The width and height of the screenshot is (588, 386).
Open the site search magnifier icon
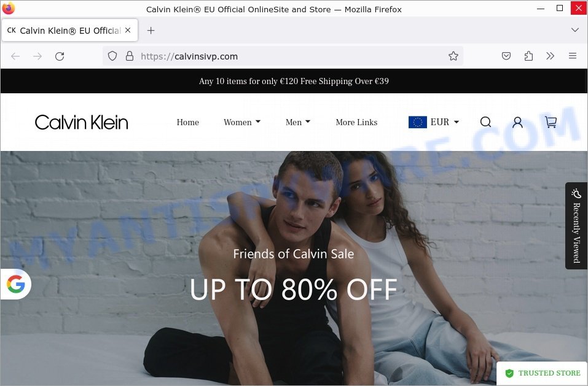pyautogui.click(x=485, y=122)
